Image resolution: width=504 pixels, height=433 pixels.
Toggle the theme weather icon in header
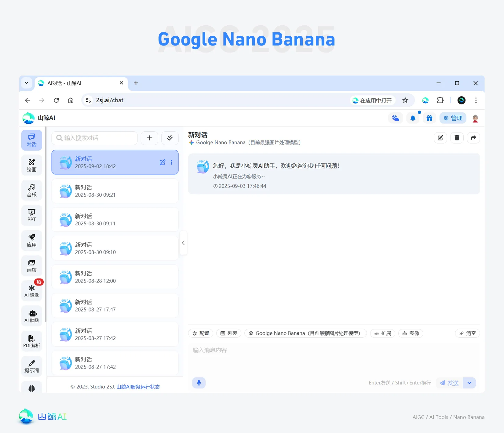pos(396,118)
